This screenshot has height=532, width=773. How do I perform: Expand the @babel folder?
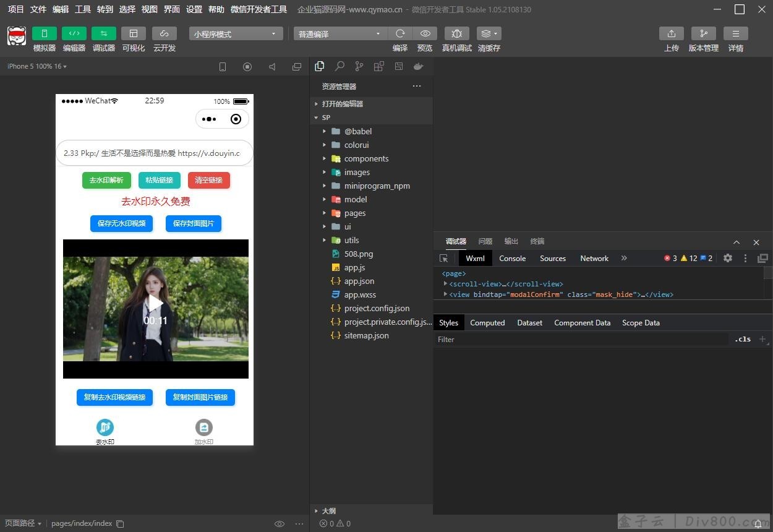click(x=371, y=131)
